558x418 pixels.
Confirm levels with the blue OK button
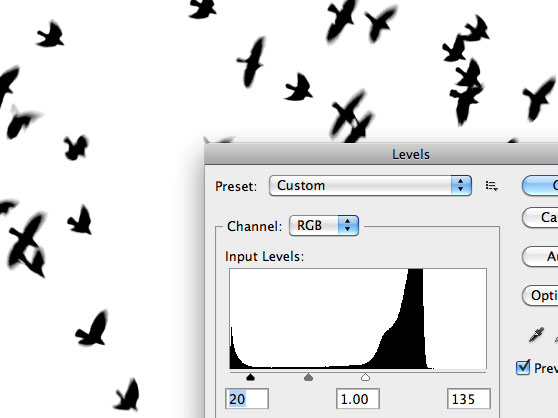pyautogui.click(x=540, y=185)
